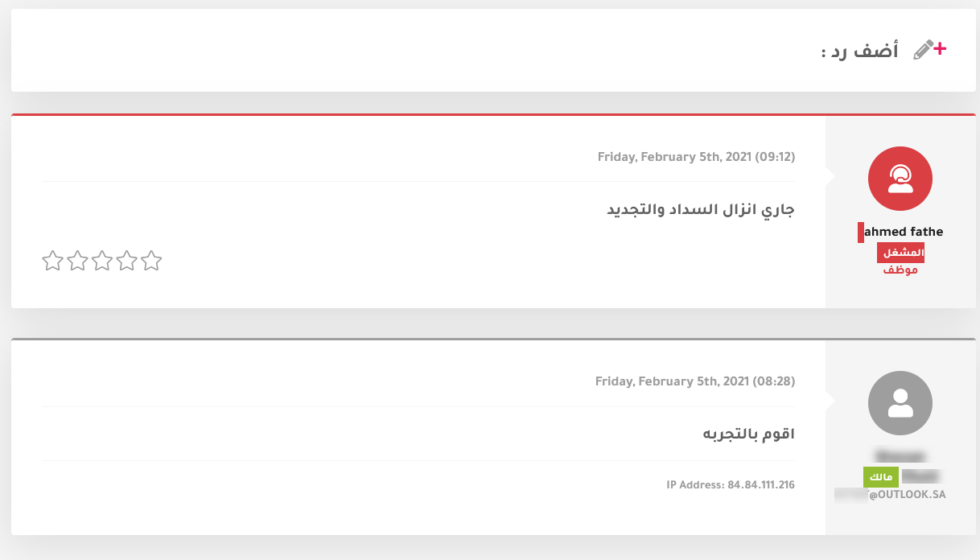Rate the reply with the second star

[x=77, y=261]
